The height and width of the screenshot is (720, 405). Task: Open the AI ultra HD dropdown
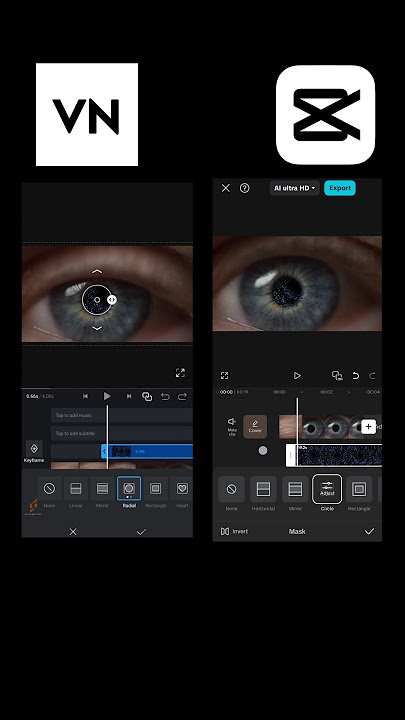[x=294, y=188]
